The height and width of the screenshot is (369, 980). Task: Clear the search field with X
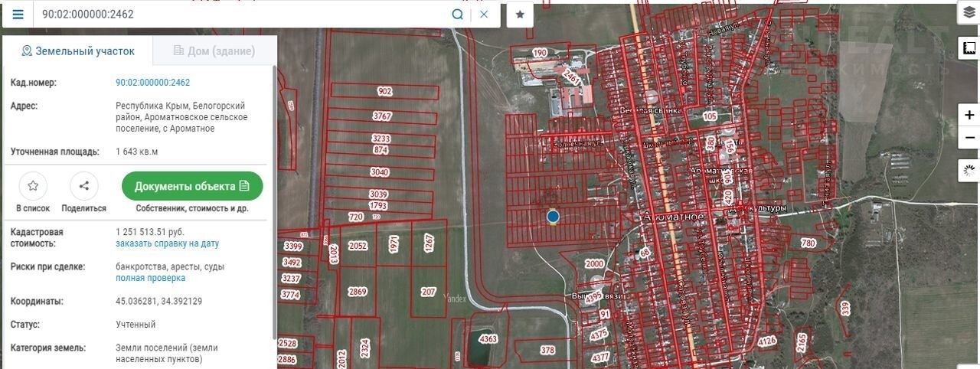484,15
